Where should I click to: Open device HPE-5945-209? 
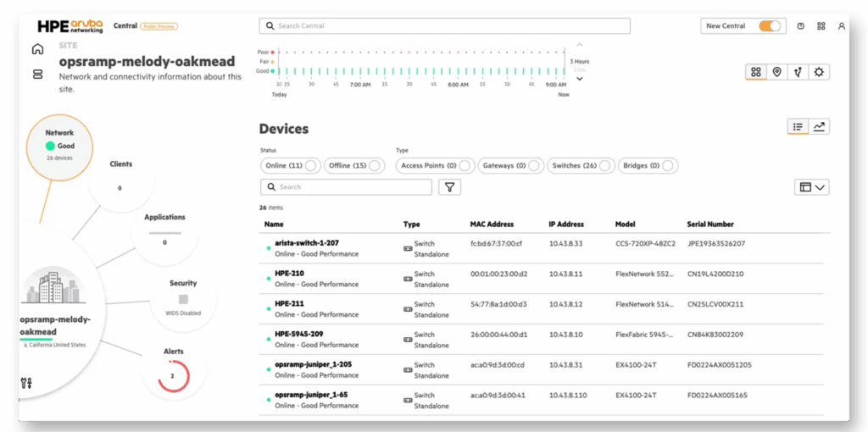(x=299, y=334)
